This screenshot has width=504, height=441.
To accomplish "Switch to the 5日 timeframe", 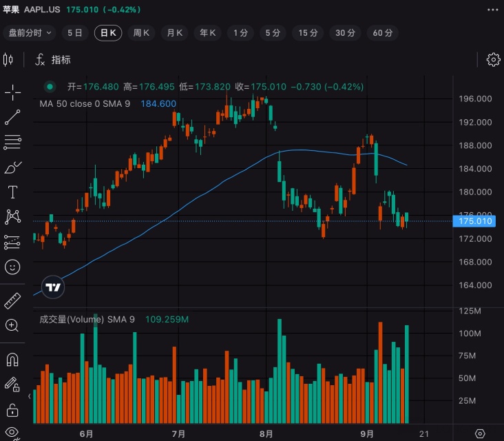I will coord(75,33).
